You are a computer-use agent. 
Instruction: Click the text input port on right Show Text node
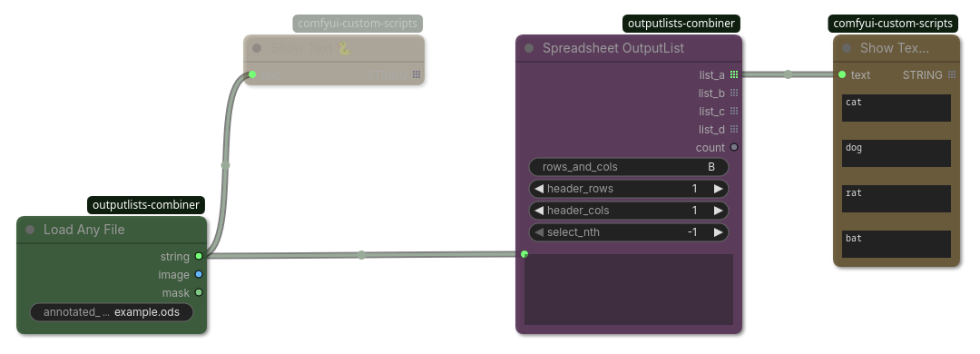pyautogui.click(x=842, y=74)
